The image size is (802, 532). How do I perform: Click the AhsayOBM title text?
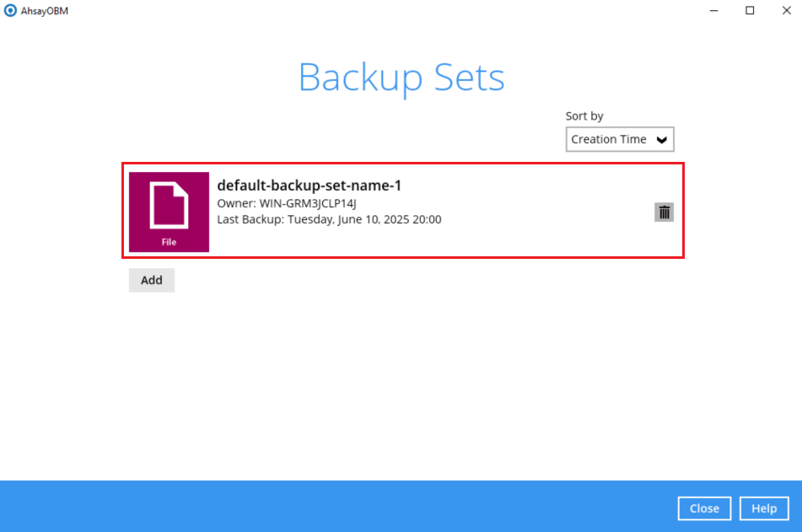coord(45,11)
